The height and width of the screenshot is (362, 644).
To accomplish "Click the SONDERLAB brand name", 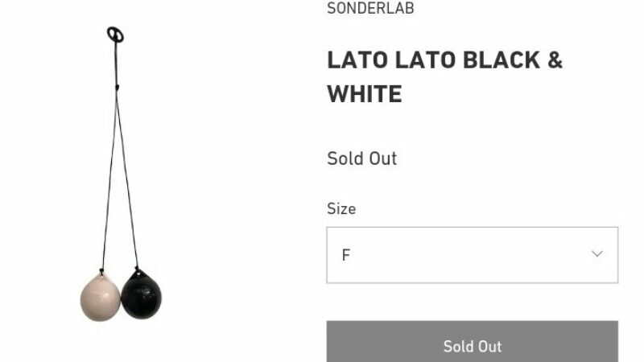I will (x=370, y=9).
